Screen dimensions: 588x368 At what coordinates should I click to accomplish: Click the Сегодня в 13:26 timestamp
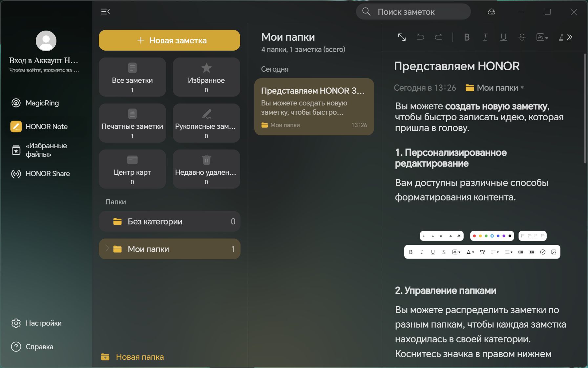[425, 88]
